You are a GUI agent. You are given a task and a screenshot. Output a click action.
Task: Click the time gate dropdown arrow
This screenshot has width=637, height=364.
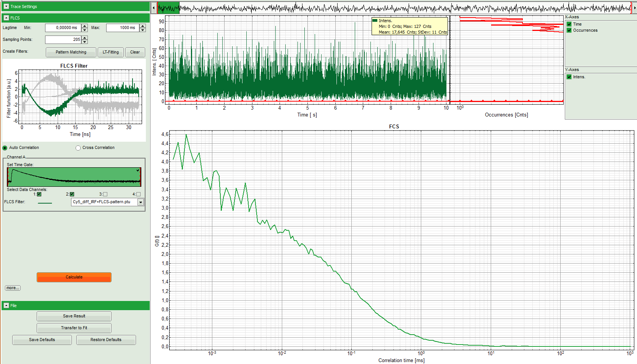(x=138, y=170)
